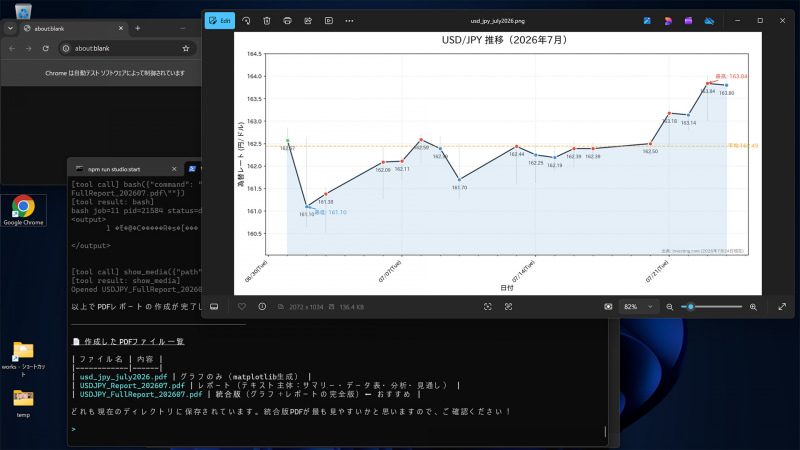Click USDJPY_Report_202607.pdf in terminal
800x450 pixels.
tap(132, 386)
